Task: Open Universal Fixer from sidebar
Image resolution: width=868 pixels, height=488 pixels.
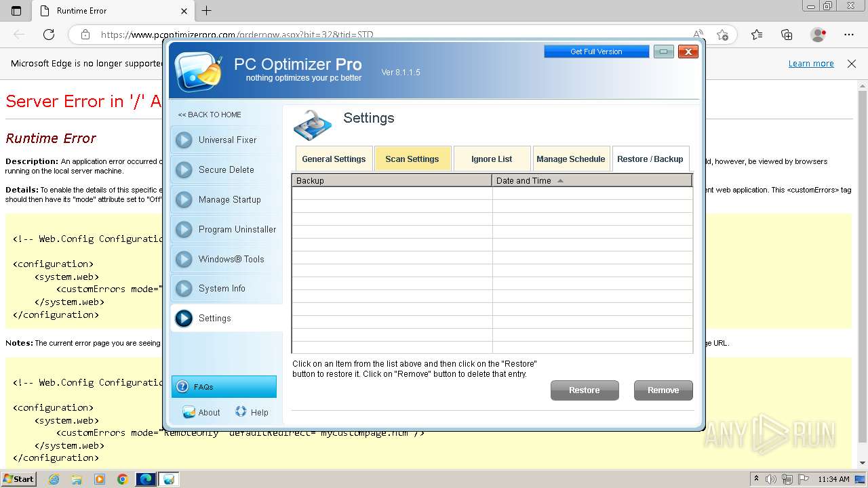Action: (226, 140)
